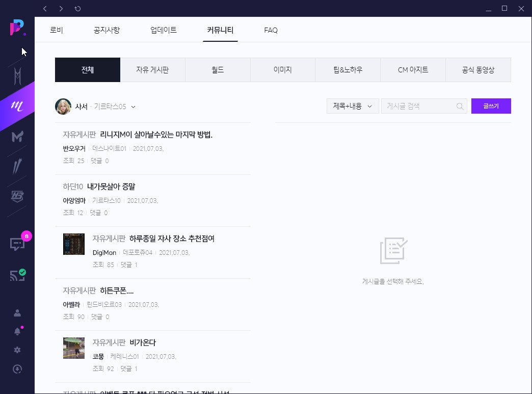Image resolution: width=532 pixels, height=394 pixels.
Task: Open the FAQ tab
Action: click(271, 30)
